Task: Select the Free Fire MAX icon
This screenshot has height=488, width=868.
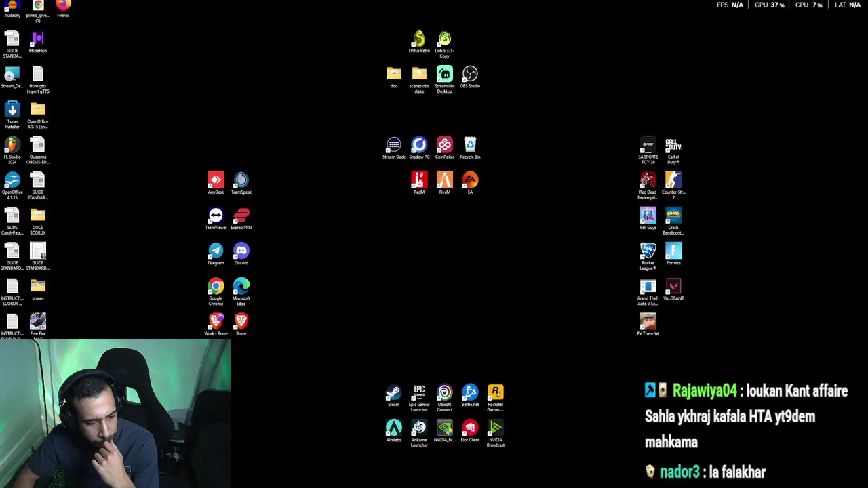Action: (x=38, y=325)
